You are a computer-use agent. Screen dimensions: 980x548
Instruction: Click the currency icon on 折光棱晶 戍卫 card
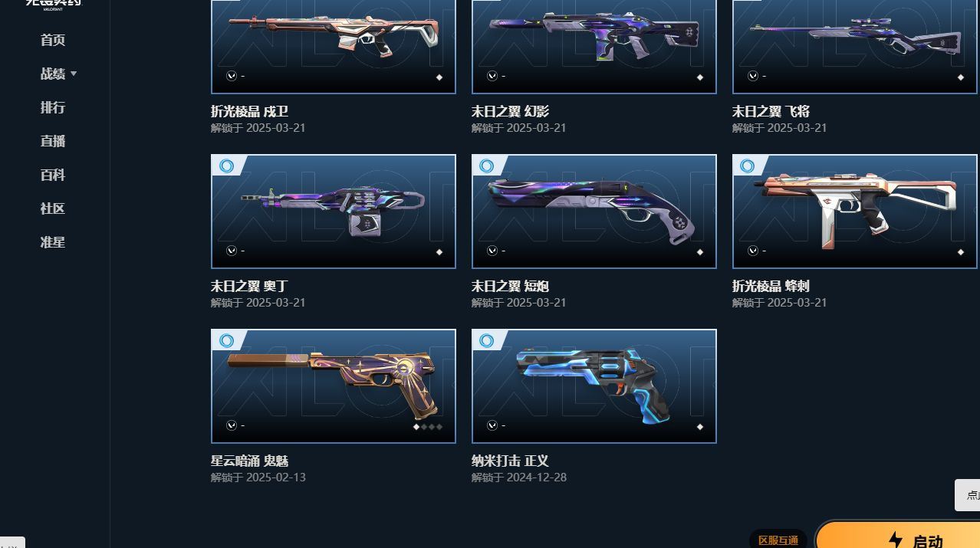pyautogui.click(x=232, y=76)
